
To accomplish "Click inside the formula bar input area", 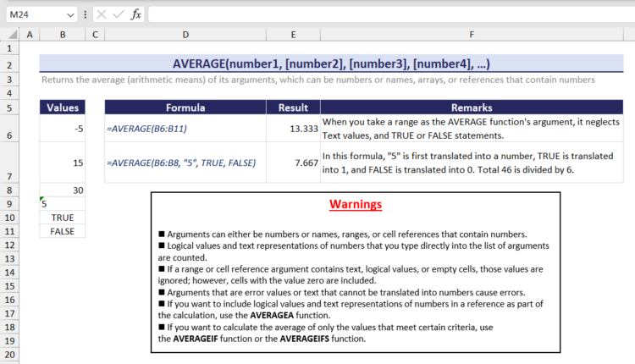I will coord(391,14).
